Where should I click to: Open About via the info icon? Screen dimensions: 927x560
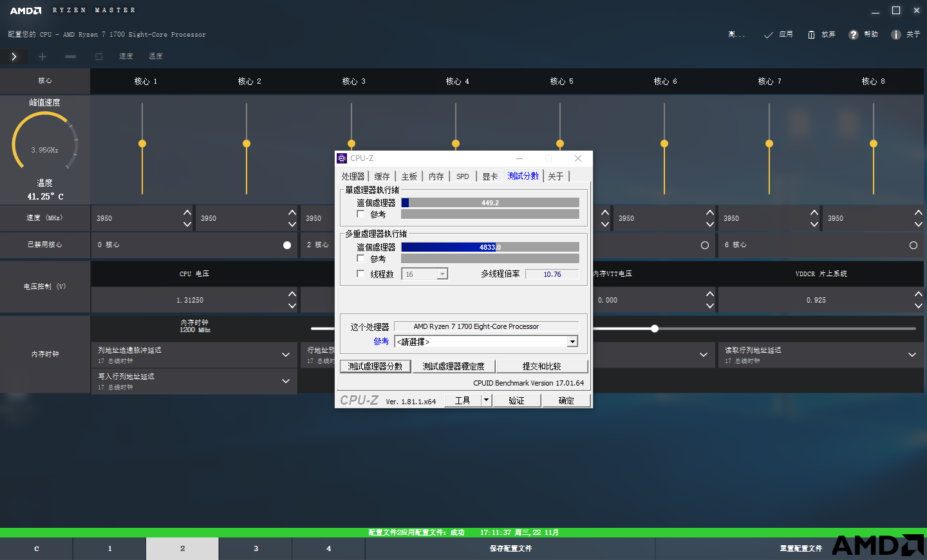(896, 35)
